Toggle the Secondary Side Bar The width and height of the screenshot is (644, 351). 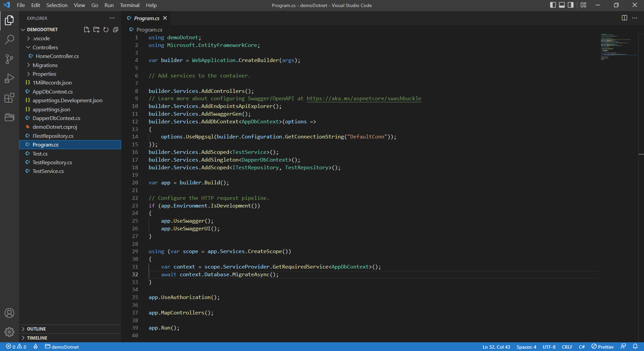tap(571, 5)
